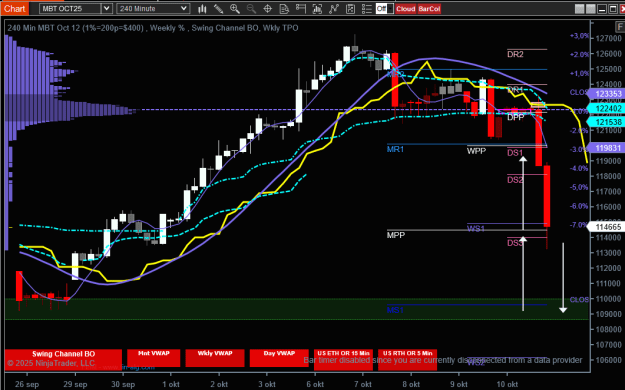Click the DPP pivot label
The image size is (625, 390).
pyautogui.click(x=515, y=117)
